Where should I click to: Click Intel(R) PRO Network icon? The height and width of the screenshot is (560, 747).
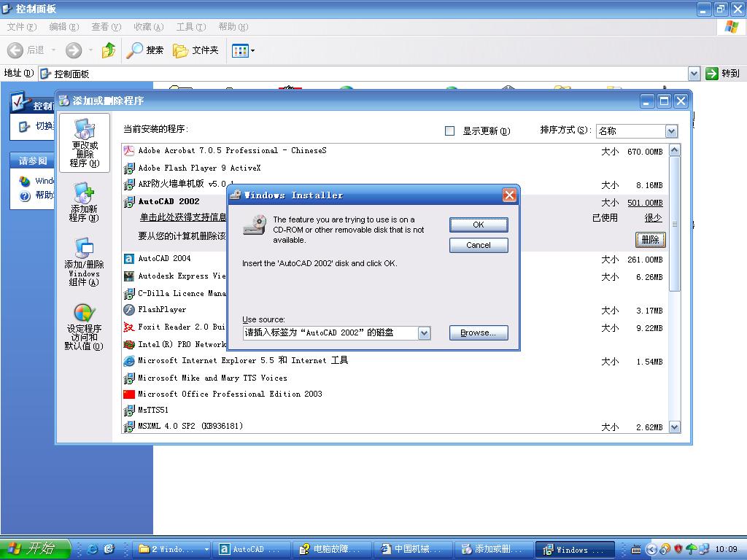[129, 344]
